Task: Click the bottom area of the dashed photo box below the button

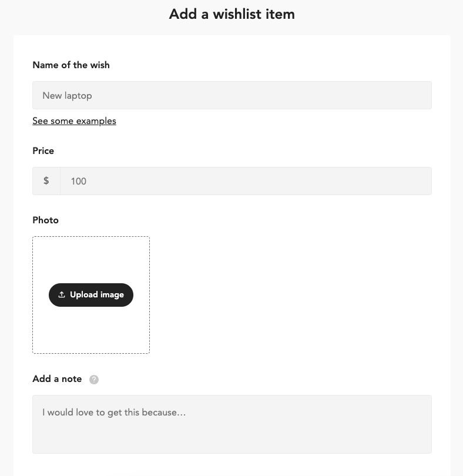Action: (x=91, y=332)
